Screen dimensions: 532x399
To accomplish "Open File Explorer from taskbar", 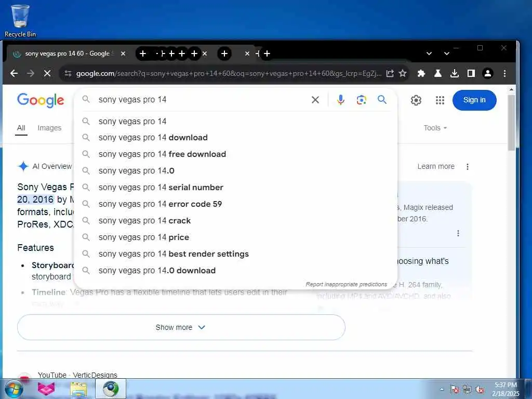I will (x=79, y=389).
